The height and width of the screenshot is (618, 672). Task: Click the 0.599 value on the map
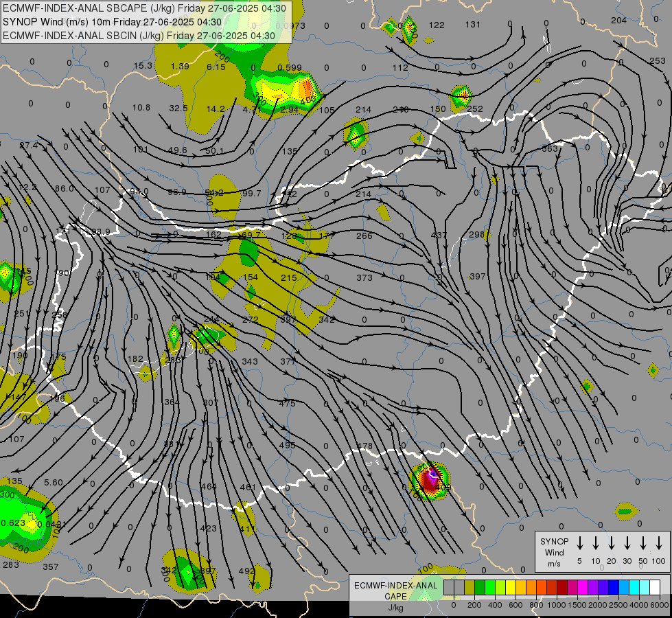point(289,67)
